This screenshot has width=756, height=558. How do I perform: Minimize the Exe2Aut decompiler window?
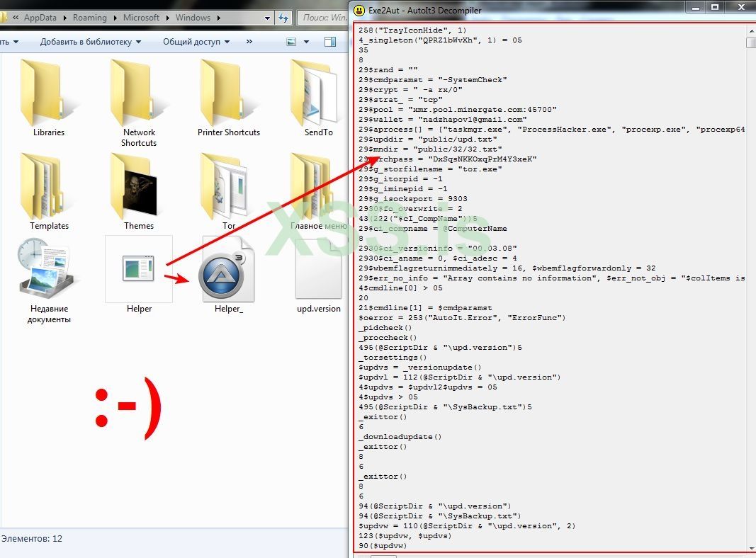pyautogui.click(x=696, y=8)
